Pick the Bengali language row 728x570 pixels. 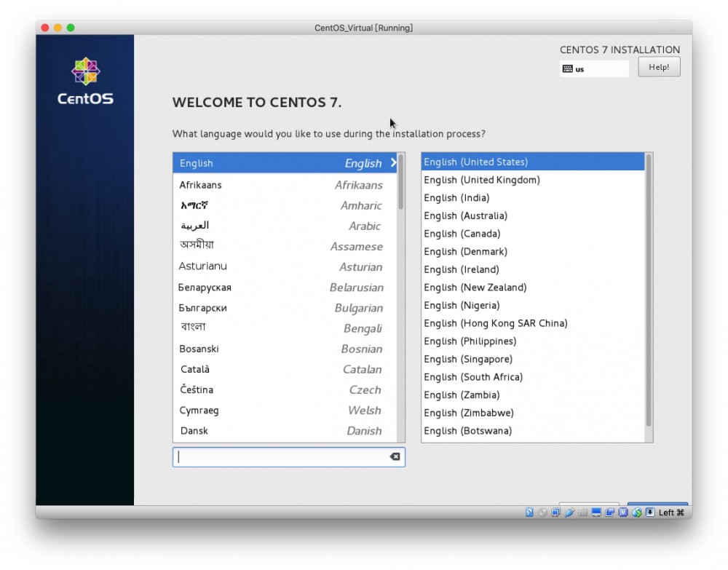[x=285, y=328]
